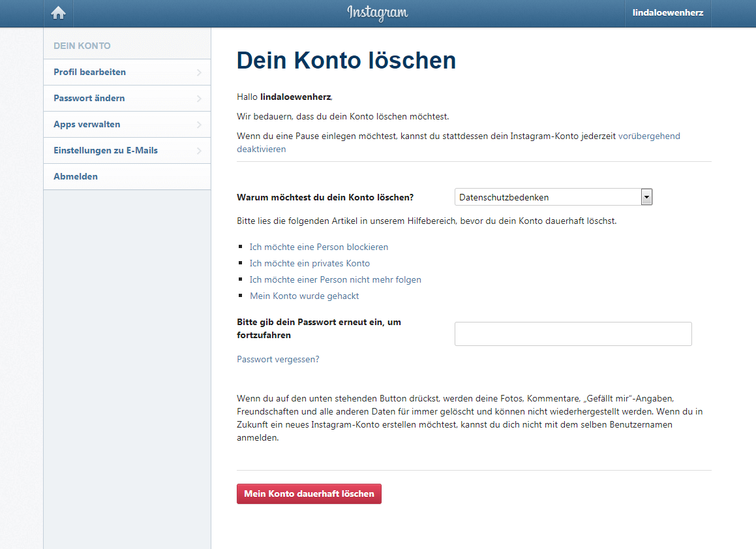Open Profil bearbeiten in sidebar
This screenshot has height=549, width=756.
click(90, 72)
